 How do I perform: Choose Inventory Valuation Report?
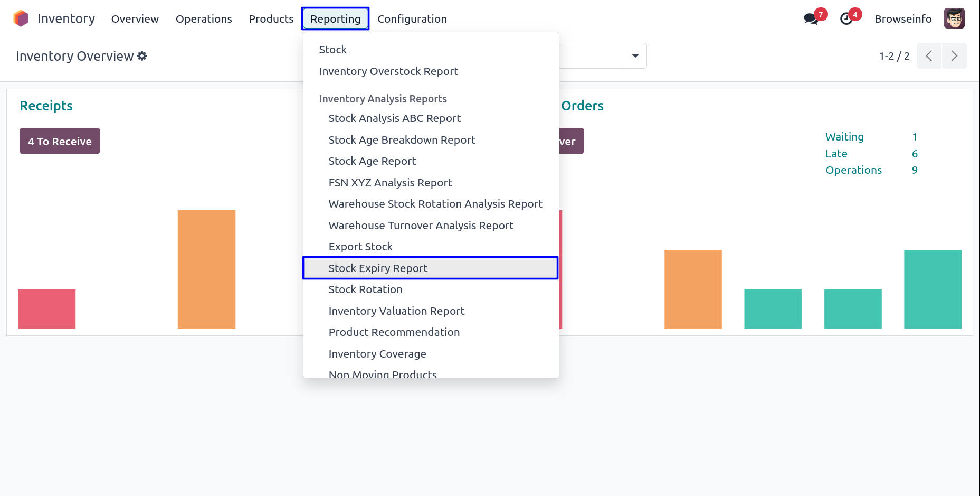(x=396, y=311)
